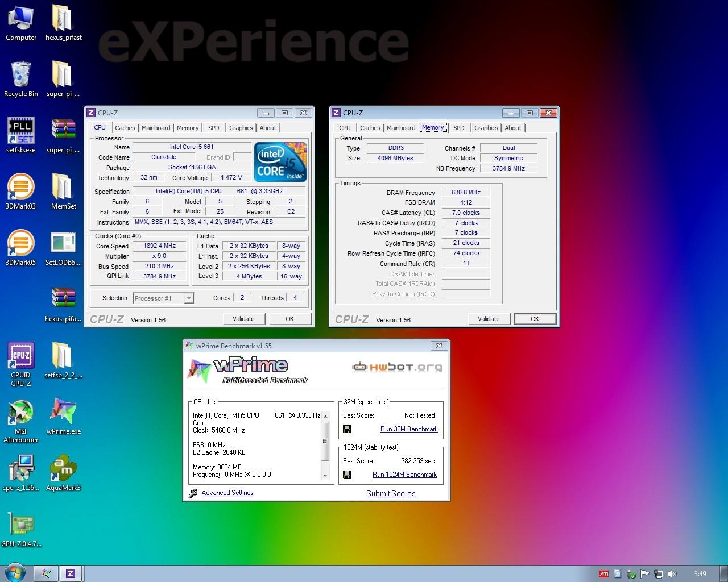Click the Core Speed value 1892.4 MHz
This screenshot has height=582, width=728.
(x=159, y=246)
